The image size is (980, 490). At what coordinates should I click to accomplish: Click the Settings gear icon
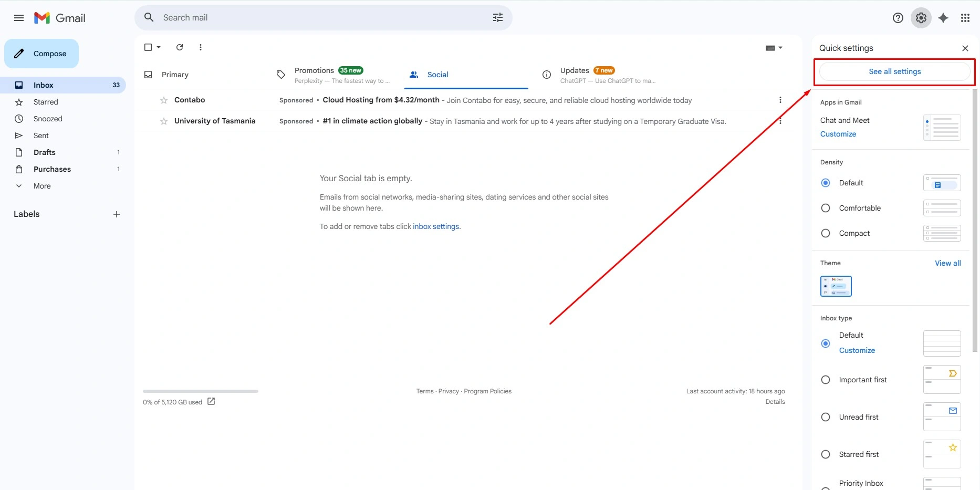921,18
